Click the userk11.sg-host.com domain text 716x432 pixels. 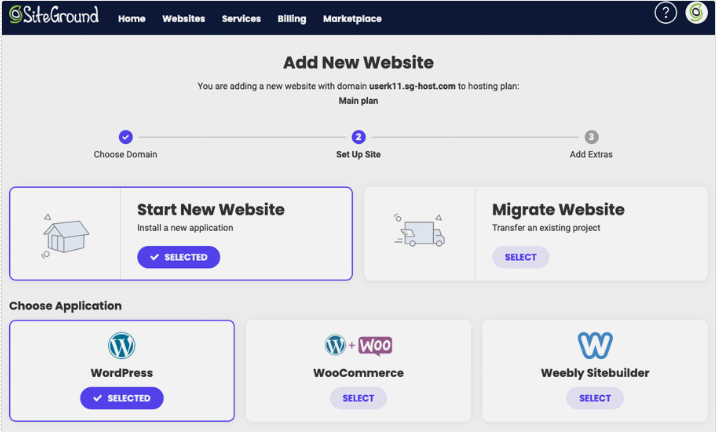(412, 86)
